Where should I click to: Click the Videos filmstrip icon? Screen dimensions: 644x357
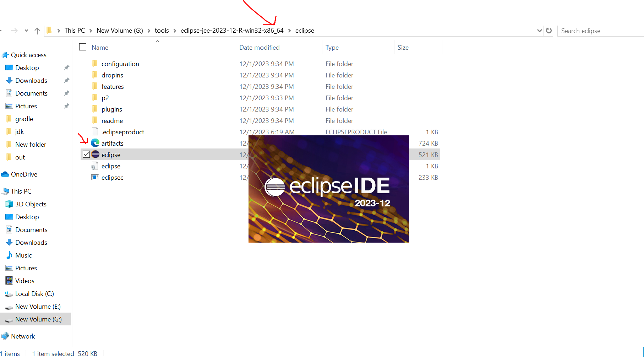9,281
